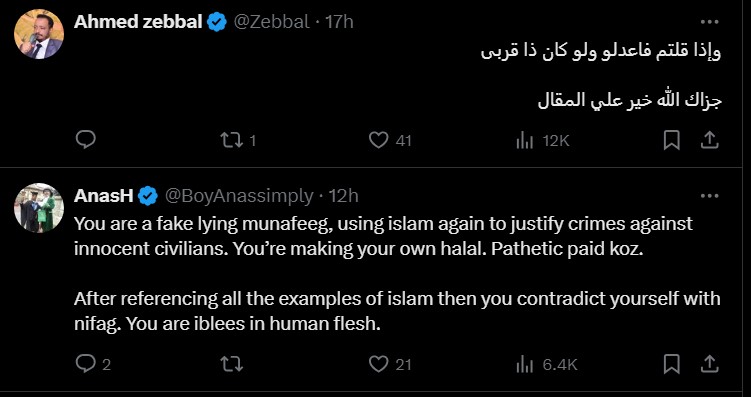This screenshot has height=397, width=751.
Task: Open more options for AnasH's post
Action: click(709, 196)
